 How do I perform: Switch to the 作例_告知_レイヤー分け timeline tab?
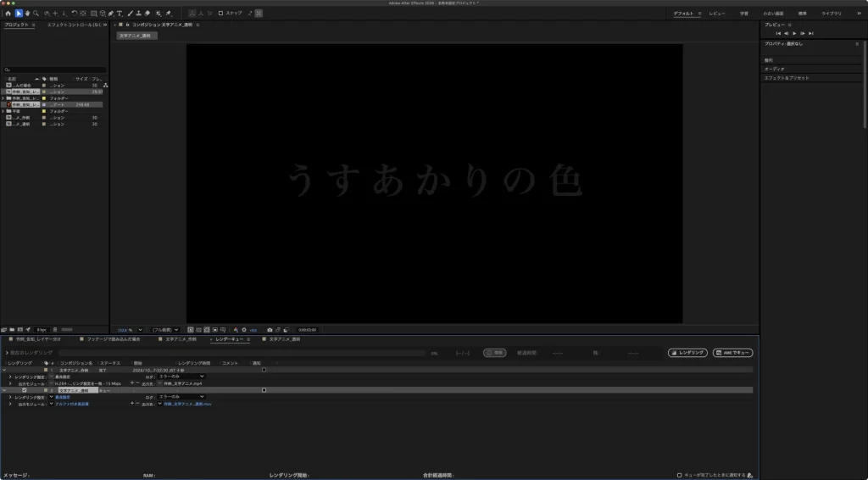38,339
